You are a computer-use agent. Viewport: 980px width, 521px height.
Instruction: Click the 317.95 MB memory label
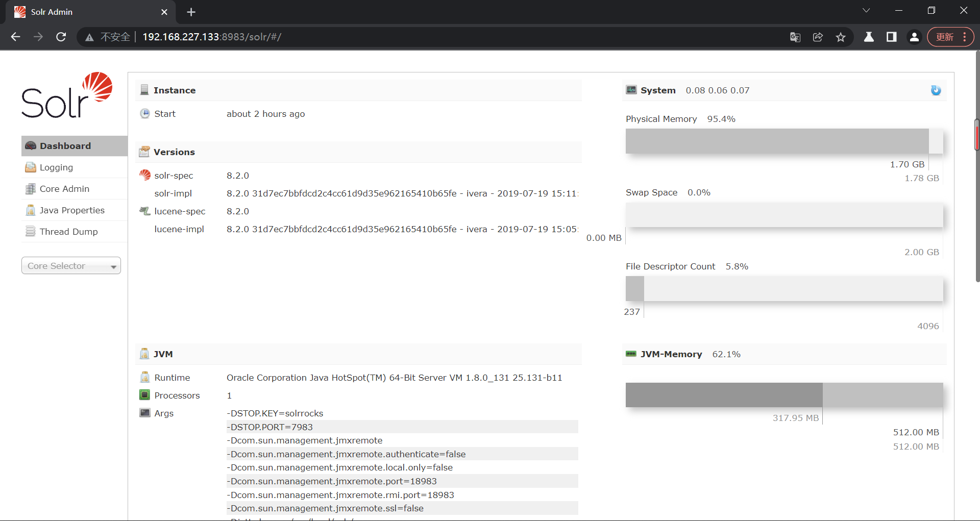(795, 418)
